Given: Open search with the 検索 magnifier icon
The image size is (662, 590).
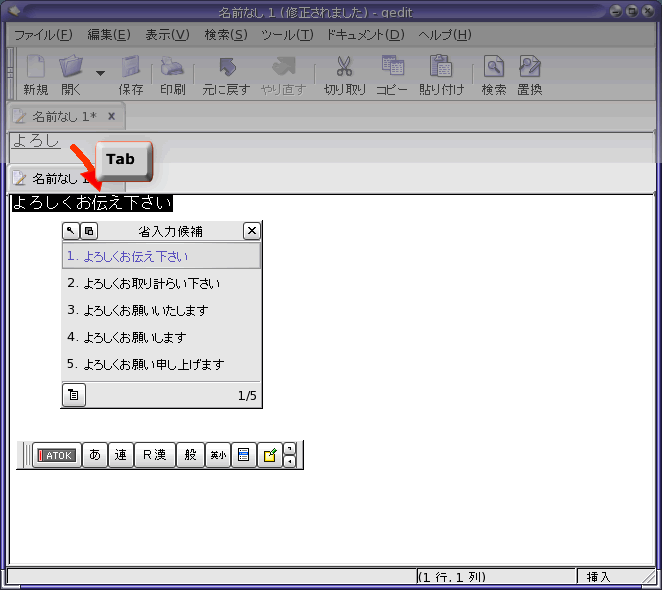Looking at the screenshot, I should click(494, 67).
